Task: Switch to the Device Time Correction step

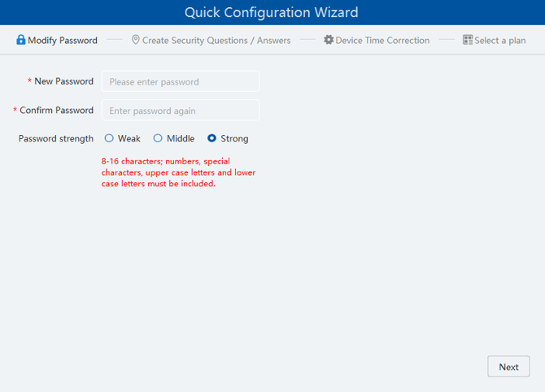Action: pos(382,40)
